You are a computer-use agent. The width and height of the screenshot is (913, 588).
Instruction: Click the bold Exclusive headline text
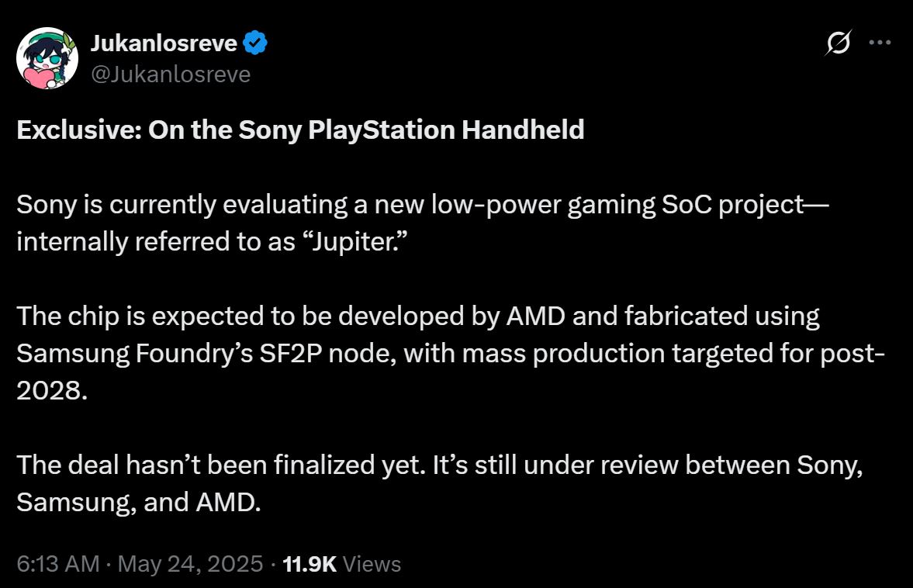[x=299, y=130]
